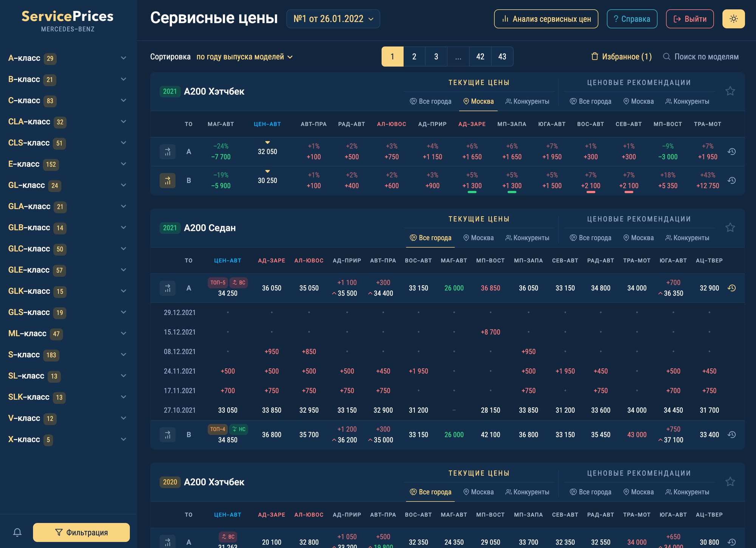The image size is (756, 548).
Task: Show price history for 2021 Хэтчбек row B
Action: 732,181
